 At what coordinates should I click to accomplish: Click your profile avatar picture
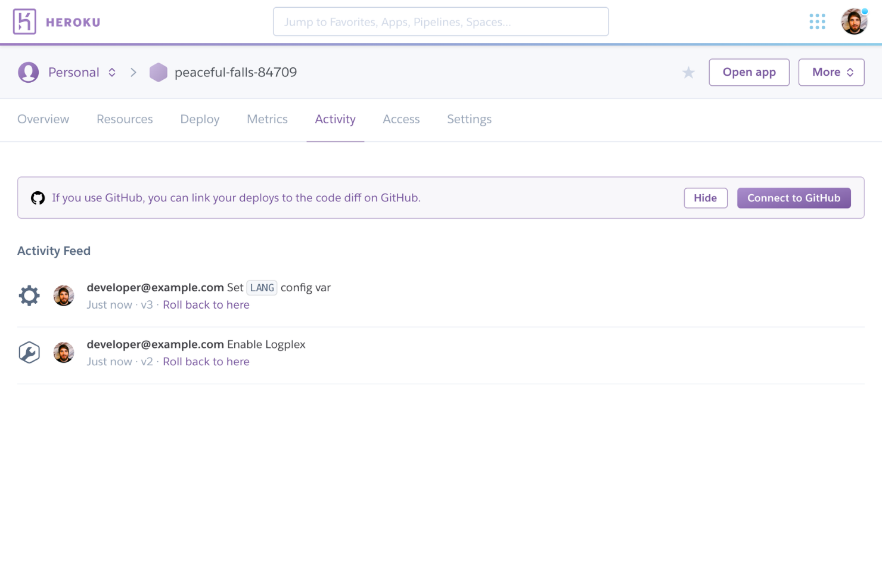854,20
